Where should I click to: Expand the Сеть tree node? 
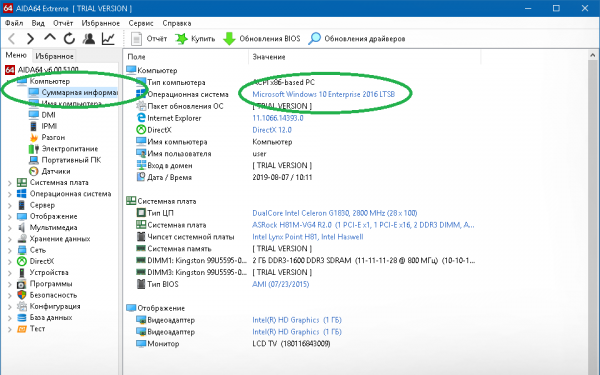point(10,250)
